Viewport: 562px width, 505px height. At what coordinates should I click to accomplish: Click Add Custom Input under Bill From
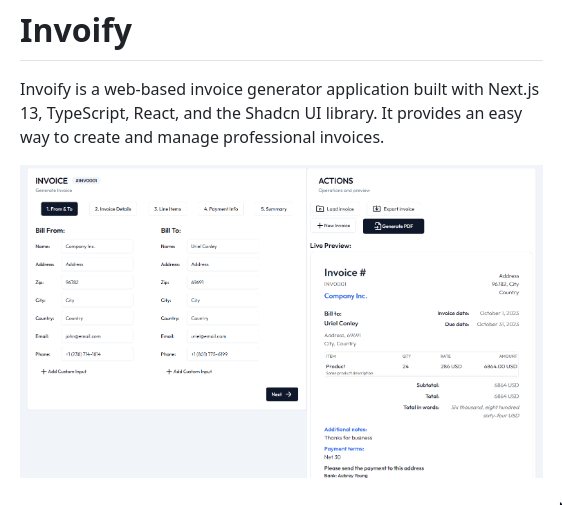point(63,371)
